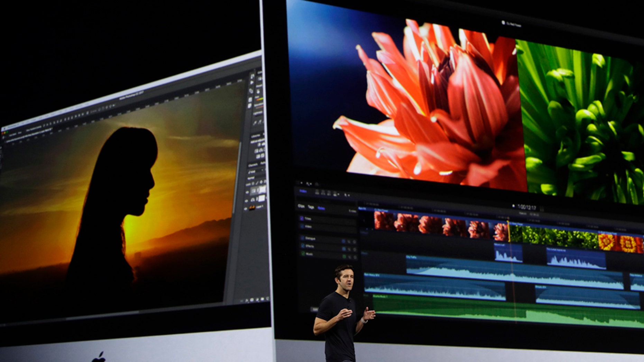Toggle the Titles role checkbox

click(x=302, y=218)
